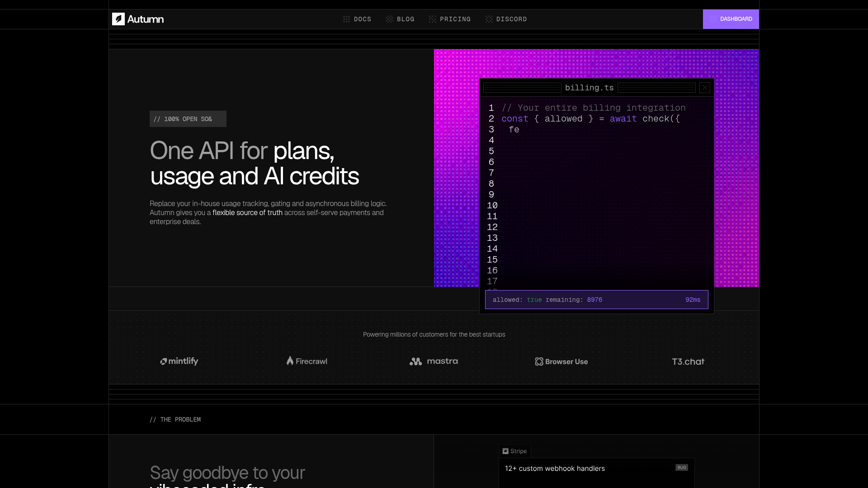Click the BUG tag on webhook handlers
The height and width of the screenshot is (488, 868).
(x=682, y=467)
